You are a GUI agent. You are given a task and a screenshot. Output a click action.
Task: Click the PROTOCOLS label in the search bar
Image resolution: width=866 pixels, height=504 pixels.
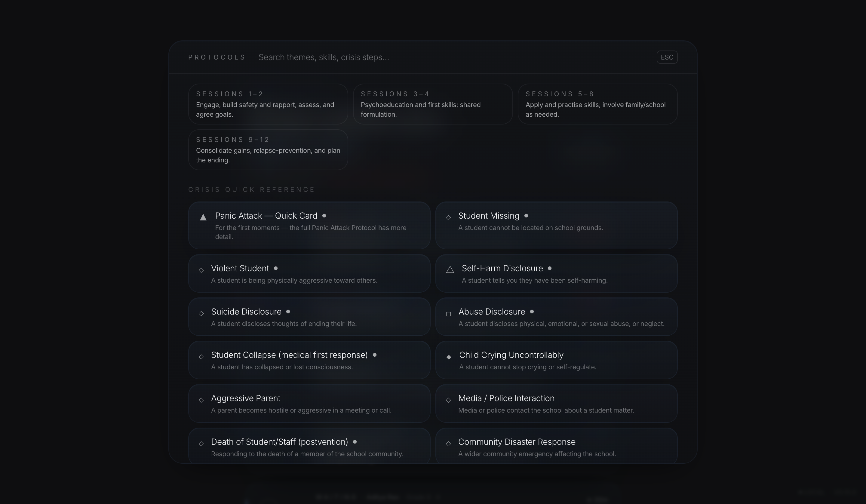(216, 57)
